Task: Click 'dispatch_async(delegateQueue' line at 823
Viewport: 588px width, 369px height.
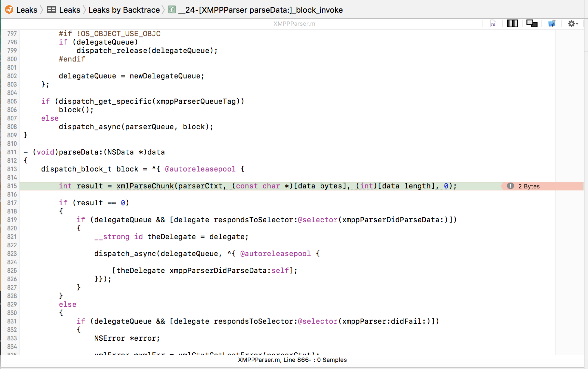Action: (207, 254)
